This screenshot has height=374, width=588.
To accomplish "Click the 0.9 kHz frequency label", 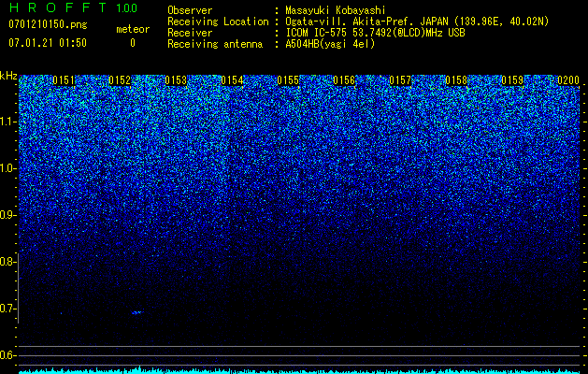I will (7, 215).
